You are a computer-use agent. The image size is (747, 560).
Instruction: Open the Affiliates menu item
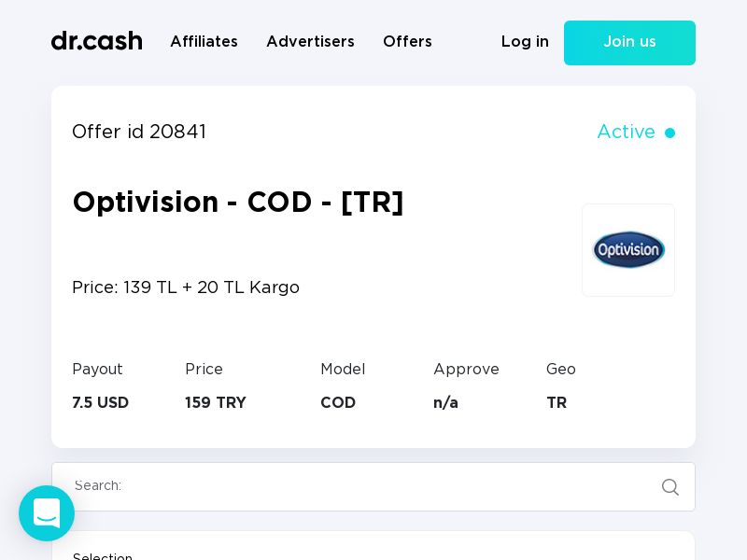coord(204,42)
